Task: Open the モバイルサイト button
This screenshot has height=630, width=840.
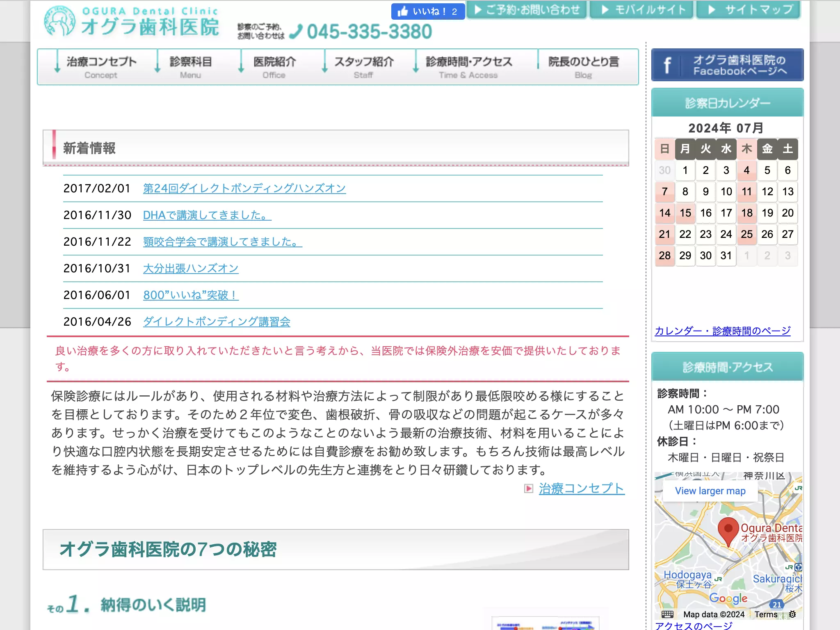Action: point(641,10)
